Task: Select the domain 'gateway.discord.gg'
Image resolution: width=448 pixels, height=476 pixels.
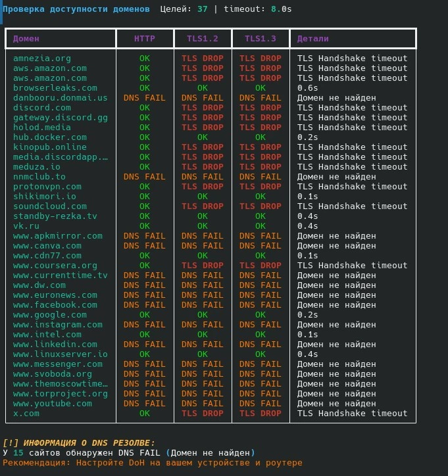Action: click(x=60, y=118)
